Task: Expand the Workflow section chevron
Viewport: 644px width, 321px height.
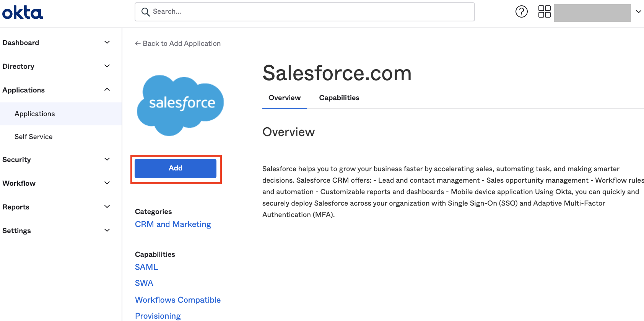Action: coord(107,183)
